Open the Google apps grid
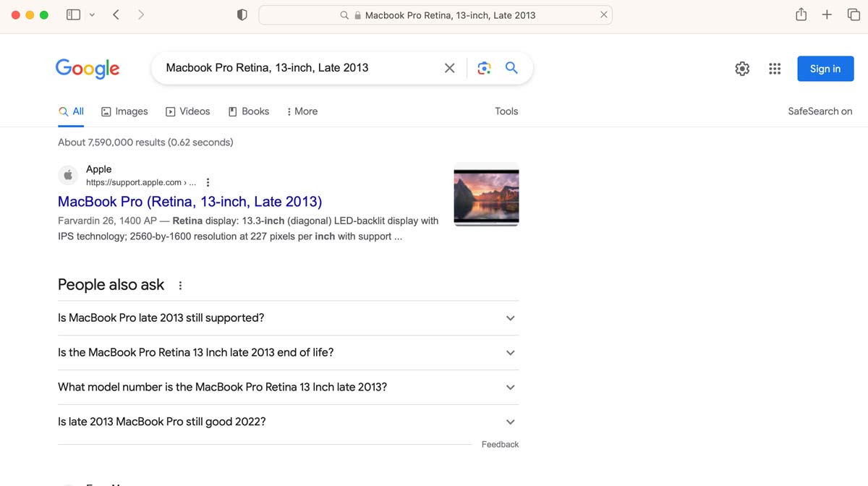Screen dimensions: 868x486 775,69
